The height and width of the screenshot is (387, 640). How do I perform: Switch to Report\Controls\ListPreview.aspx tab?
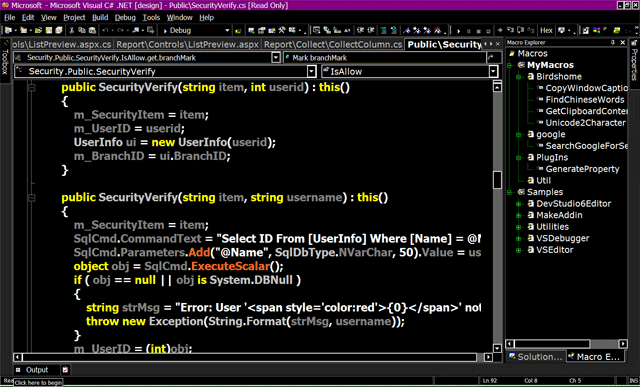pos(188,44)
